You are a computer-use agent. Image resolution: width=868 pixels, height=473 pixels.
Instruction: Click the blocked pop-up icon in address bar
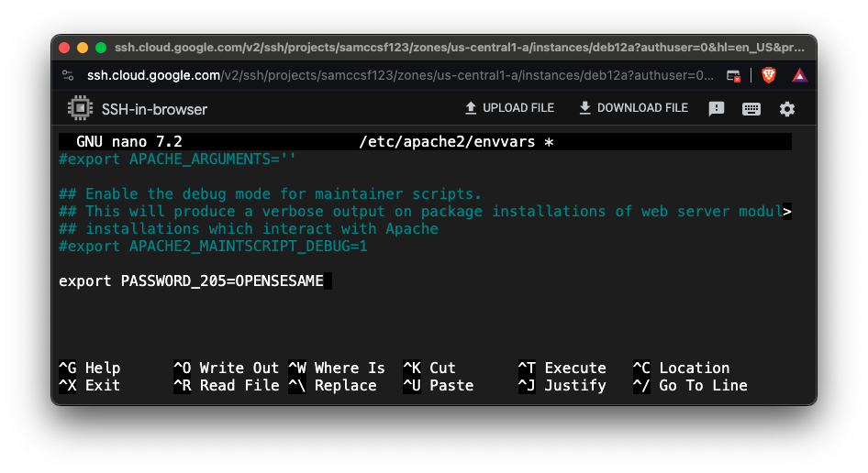coord(733,75)
